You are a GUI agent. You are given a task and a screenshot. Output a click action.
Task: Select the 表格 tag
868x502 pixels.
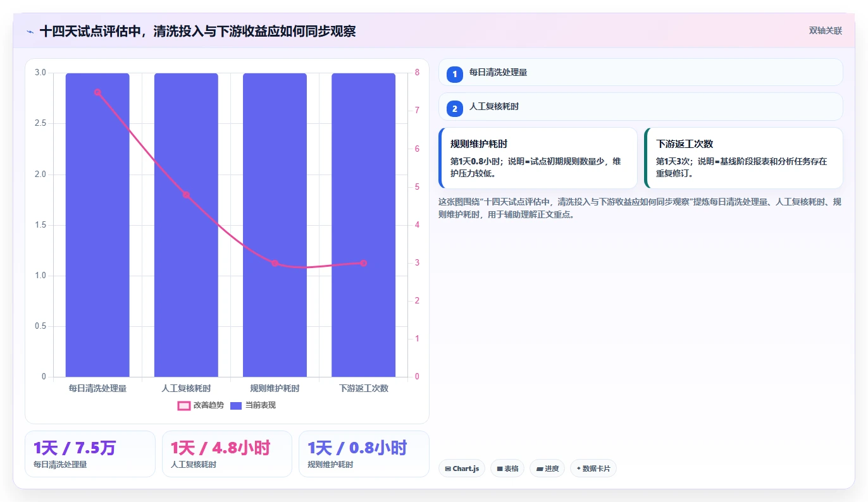[x=507, y=468]
